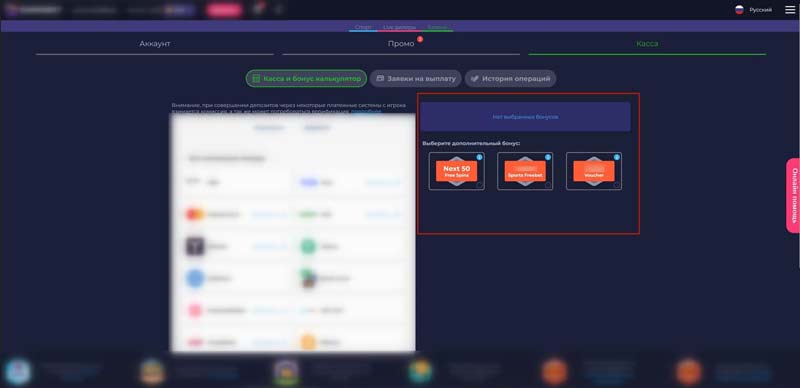
Task: Click the calculator icon in Касса и бонус калькулятор
Action: coord(256,79)
